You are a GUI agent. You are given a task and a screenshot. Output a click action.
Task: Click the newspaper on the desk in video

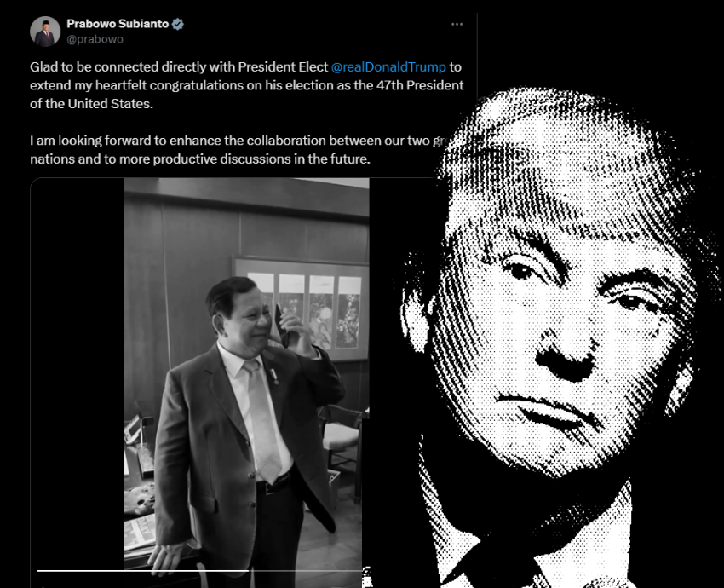140,532
